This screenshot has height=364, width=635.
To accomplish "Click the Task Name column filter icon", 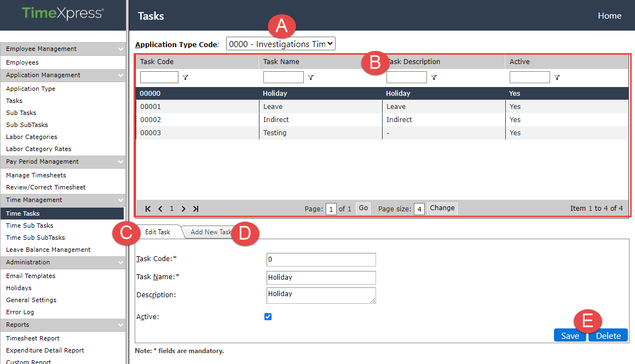I will coord(310,77).
